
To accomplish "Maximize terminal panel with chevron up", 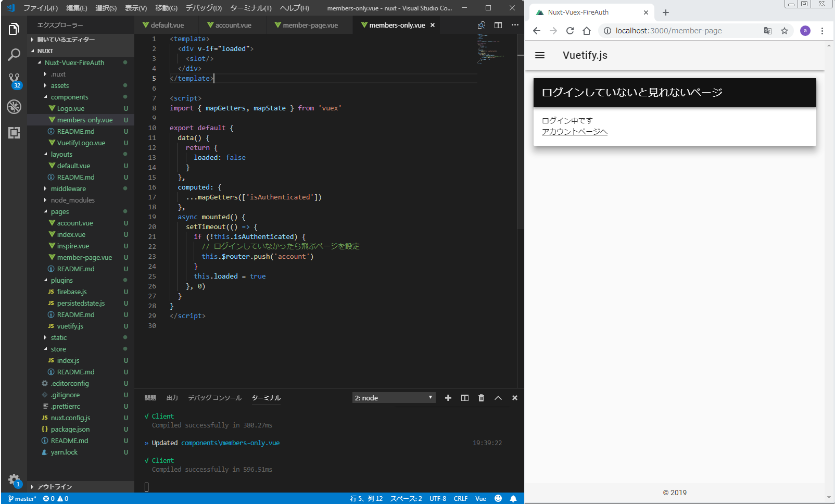I will [498, 398].
